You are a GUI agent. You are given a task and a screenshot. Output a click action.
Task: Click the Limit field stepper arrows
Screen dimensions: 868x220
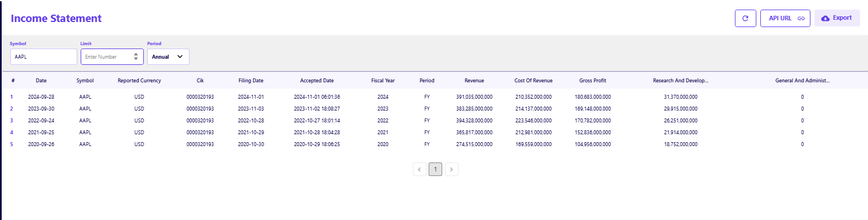click(135, 56)
